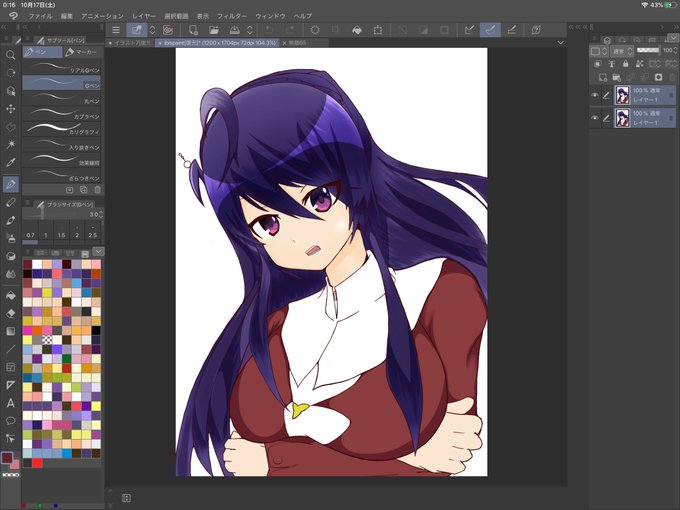This screenshot has width=680, height=510.
Task: Toggle the snap icon right of the highlighted one
Action: coord(512,30)
